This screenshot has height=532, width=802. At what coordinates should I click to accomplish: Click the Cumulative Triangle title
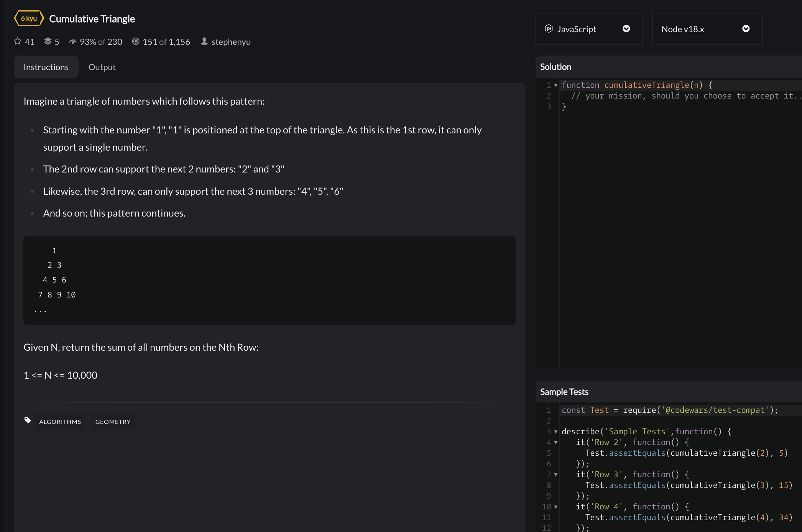tap(92, 19)
